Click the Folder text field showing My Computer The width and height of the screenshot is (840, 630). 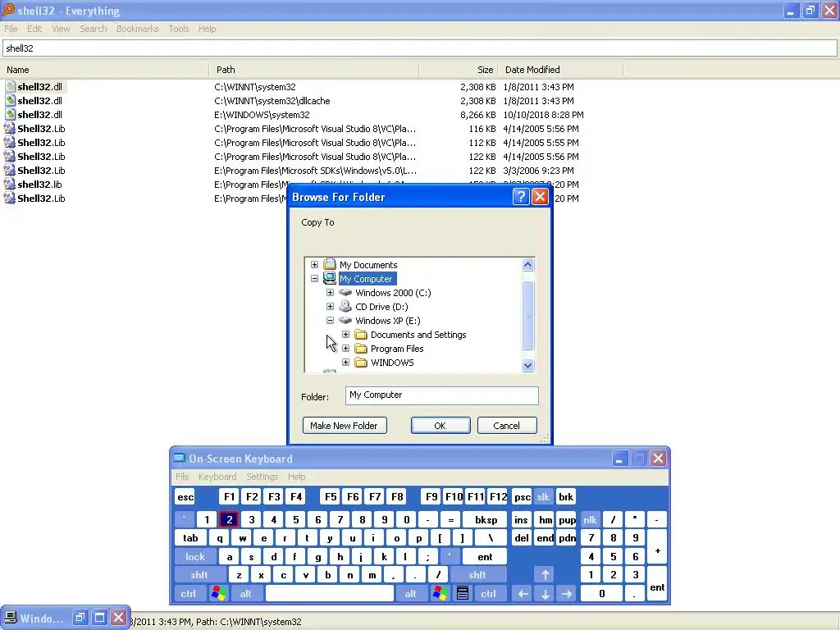point(442,395)
